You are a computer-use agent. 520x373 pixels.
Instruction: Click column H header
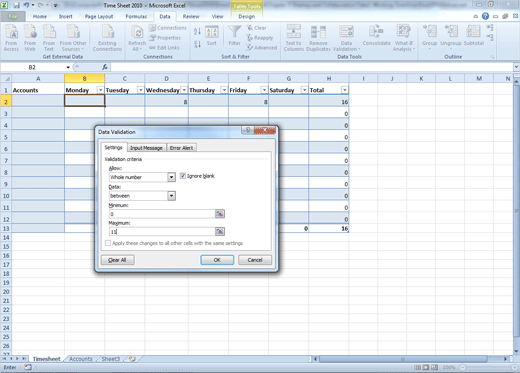pos(329,78)
